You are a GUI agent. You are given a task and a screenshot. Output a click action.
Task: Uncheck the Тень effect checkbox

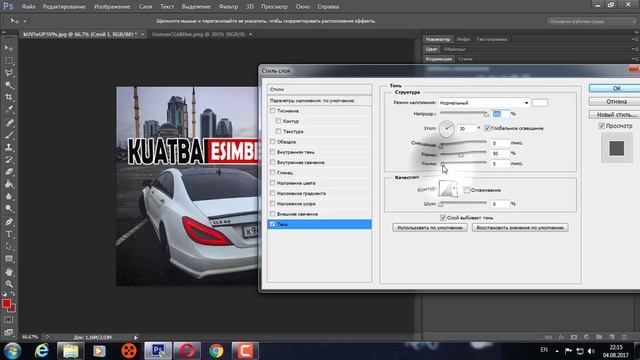[272, 224]
